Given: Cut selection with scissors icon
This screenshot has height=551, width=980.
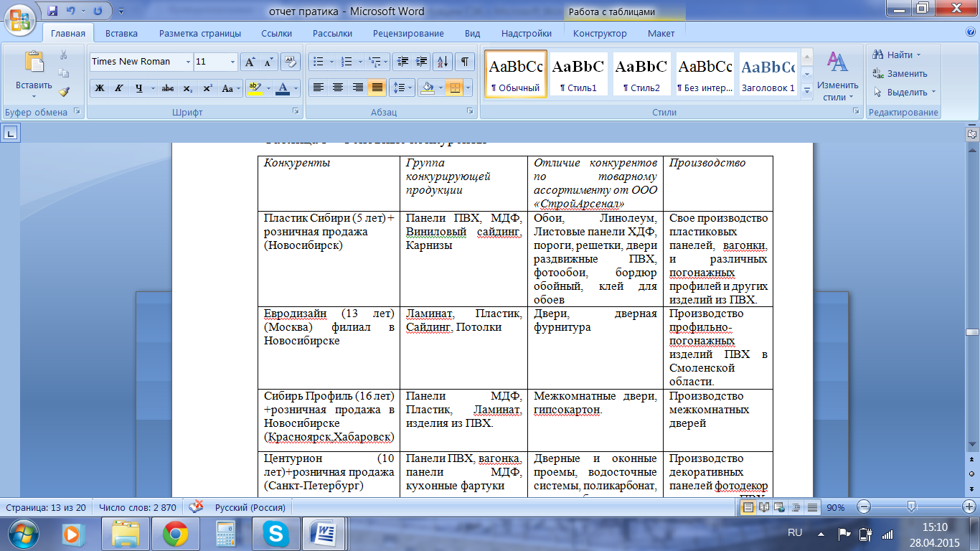Looking at the screenshot, I should point(64,55).
